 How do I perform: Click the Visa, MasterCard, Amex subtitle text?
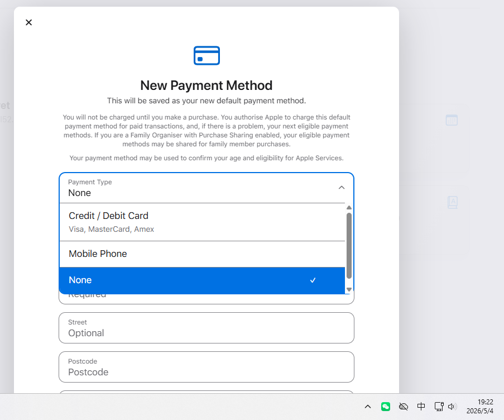[111, 230]
